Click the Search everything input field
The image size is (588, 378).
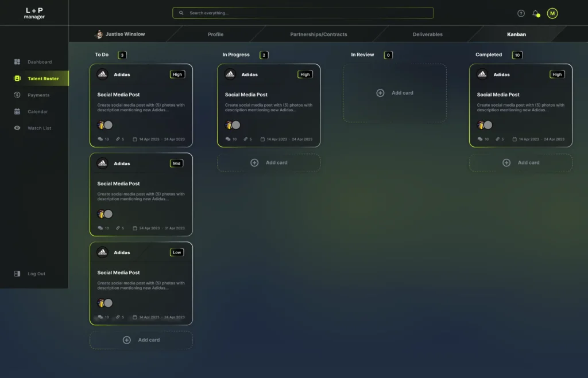[303, 13]
